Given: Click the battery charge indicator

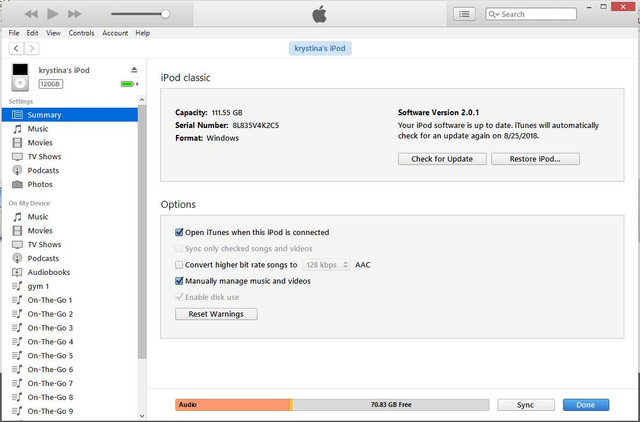Looking at the screenshot, I should coord(129,84).
